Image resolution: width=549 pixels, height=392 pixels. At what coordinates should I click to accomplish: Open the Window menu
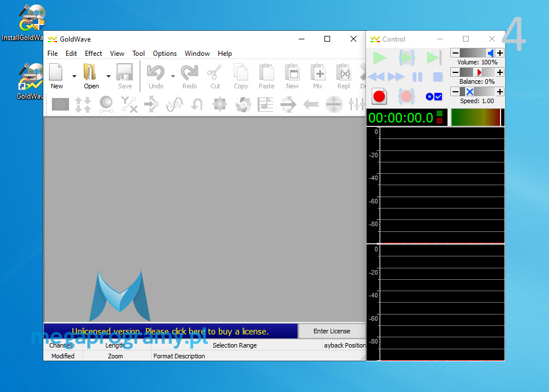click(197, 54)
